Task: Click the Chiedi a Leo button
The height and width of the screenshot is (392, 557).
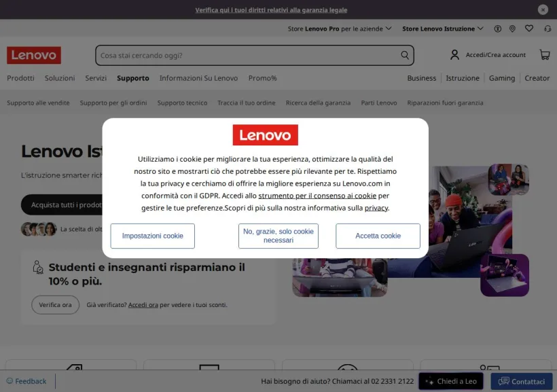Action: coord(451,381)
